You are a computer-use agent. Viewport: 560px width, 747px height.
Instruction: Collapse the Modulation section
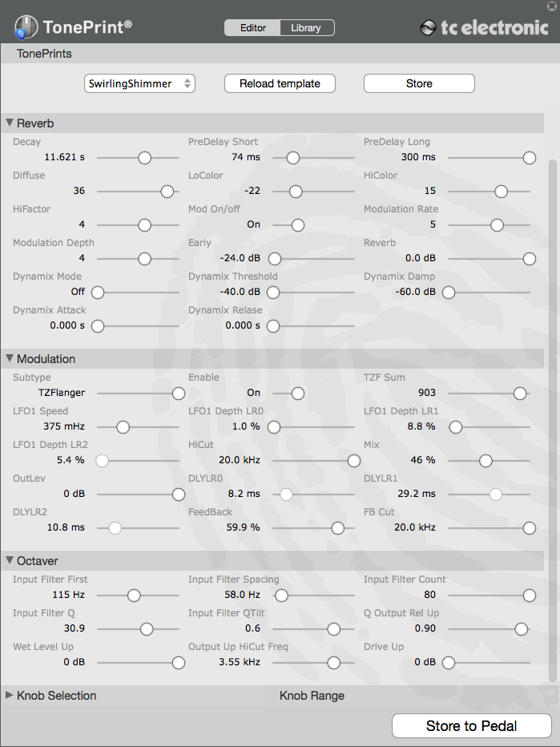coord(10,359)
